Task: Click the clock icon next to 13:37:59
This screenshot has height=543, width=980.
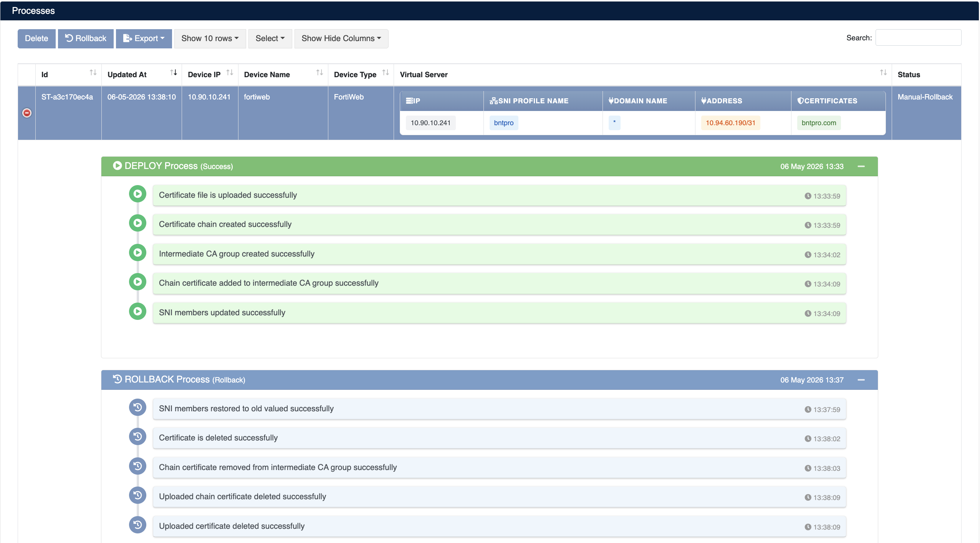Action: click(x=808, y=409)
